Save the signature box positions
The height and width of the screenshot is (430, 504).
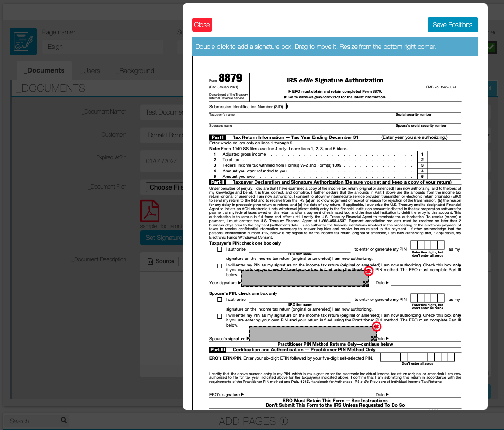(x=453, y=25)
